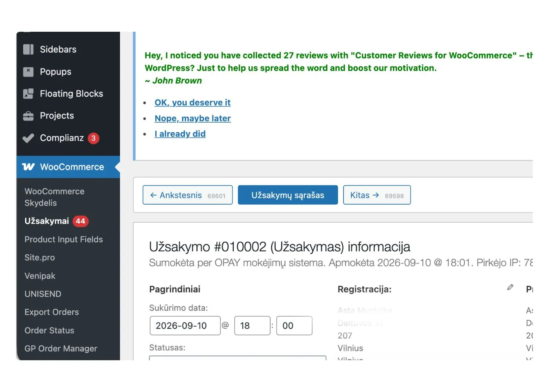Click the Sidebars menu icon

[28, 49]
